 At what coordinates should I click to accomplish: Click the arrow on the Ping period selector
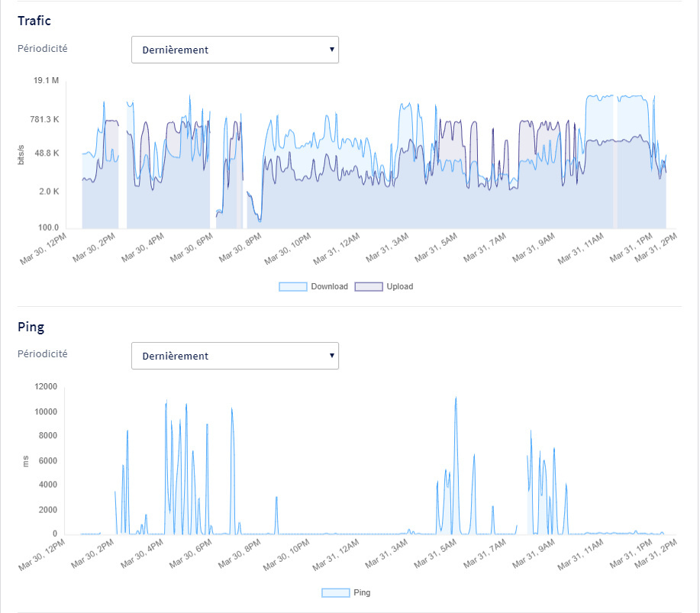click(331, 356)
